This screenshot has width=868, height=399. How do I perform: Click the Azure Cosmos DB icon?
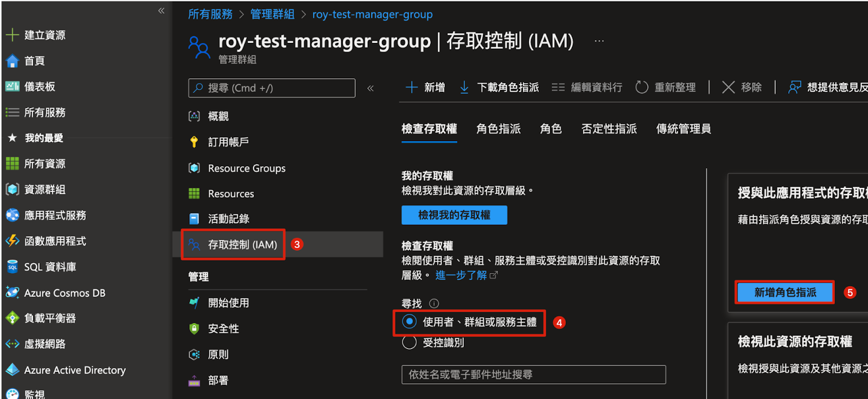(12, 293)
